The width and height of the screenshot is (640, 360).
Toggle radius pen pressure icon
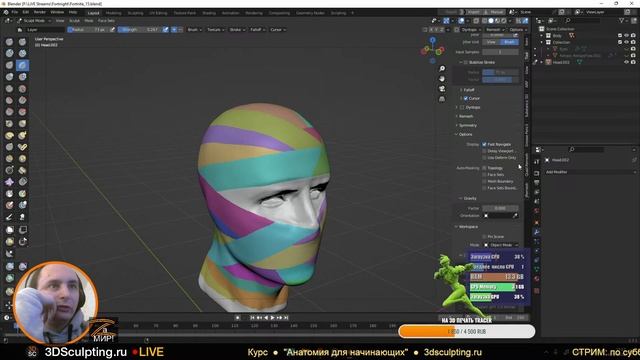click(112, 29)
